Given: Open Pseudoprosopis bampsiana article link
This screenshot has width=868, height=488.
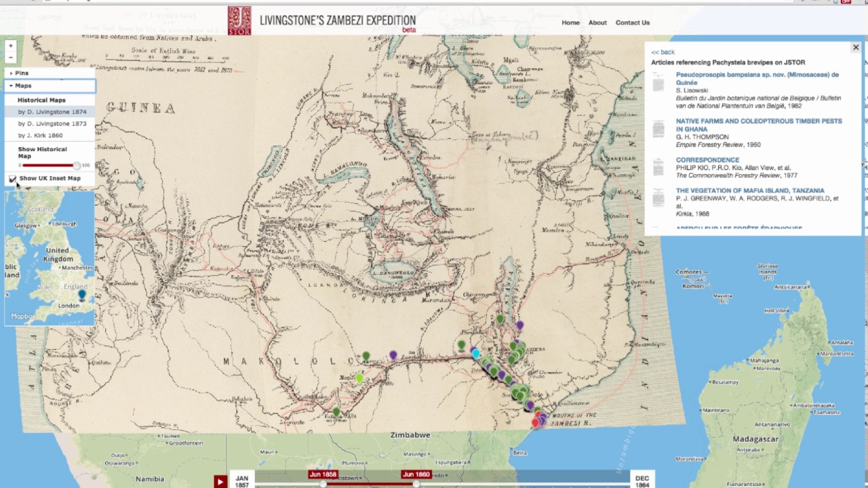Looking at the screenshot, I should (x=757, y=79).
